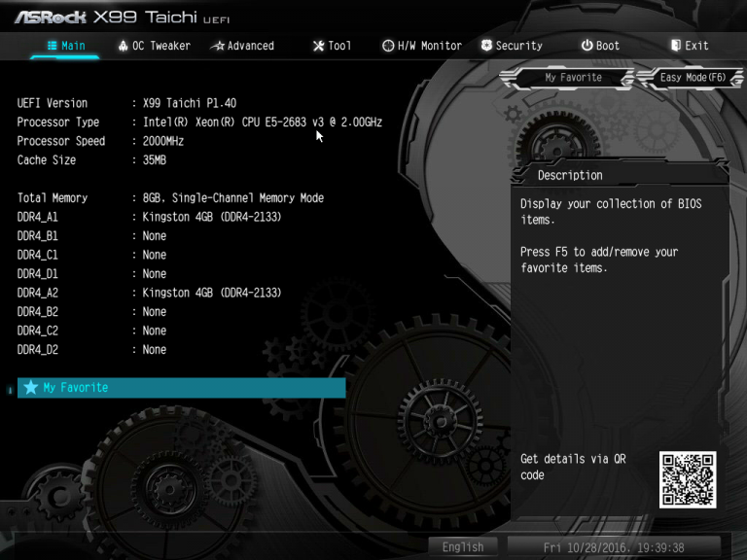Click the DDR4_C2 label
Screen dimensions: 747x560
point(38,331)
